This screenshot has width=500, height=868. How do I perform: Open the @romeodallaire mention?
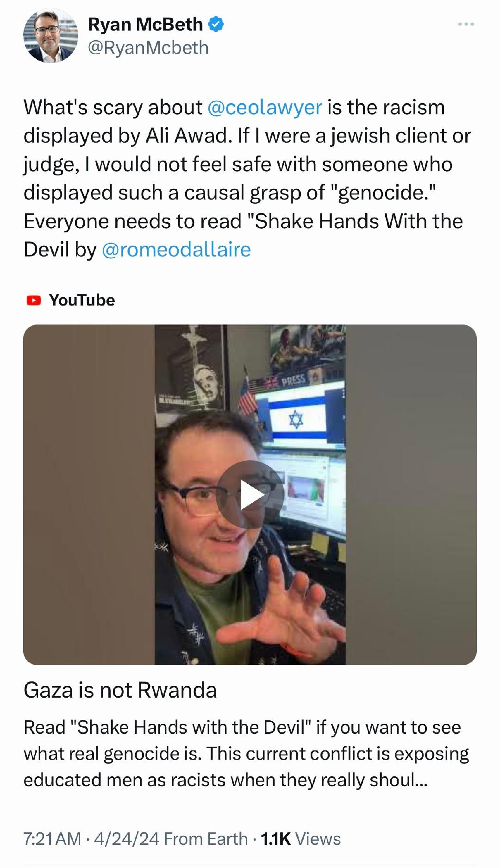pos(176,250)
